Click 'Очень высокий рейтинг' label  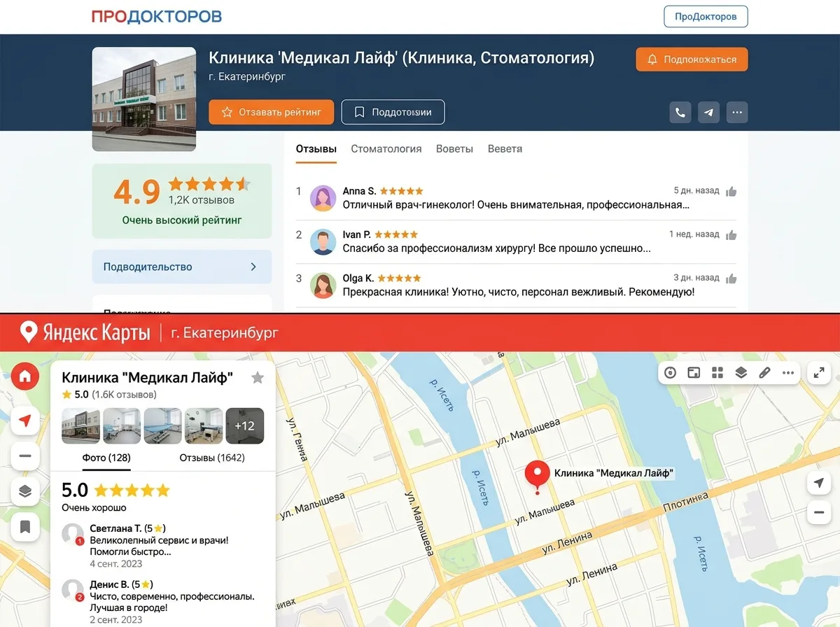(182, 220)
